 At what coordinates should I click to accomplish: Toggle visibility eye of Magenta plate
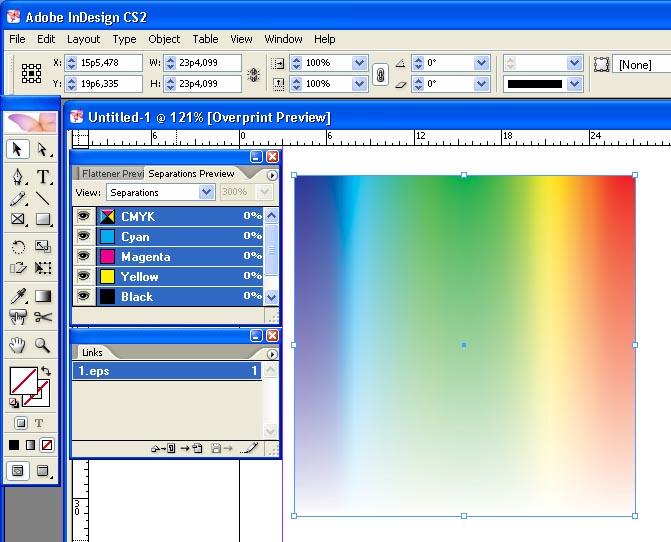(x=83, y=256)
